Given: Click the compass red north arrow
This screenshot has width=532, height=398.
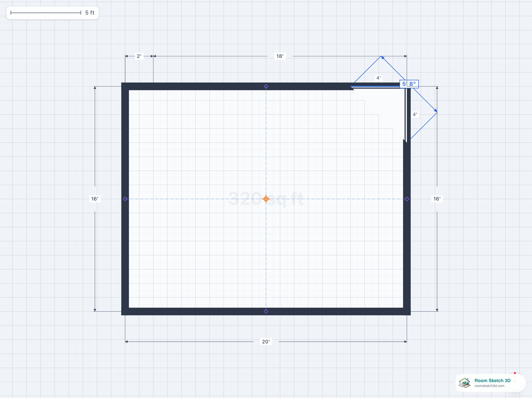Looking at the screenshot, I should tap(515, 373).
